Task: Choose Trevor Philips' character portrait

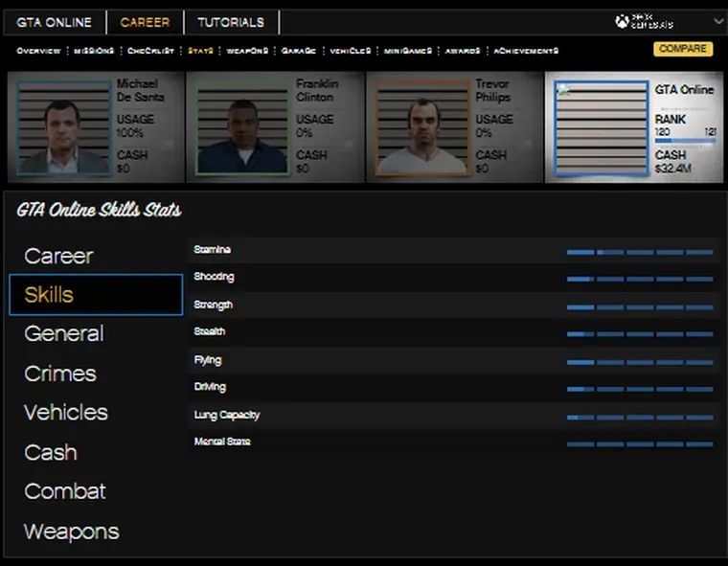Action: 422,127
